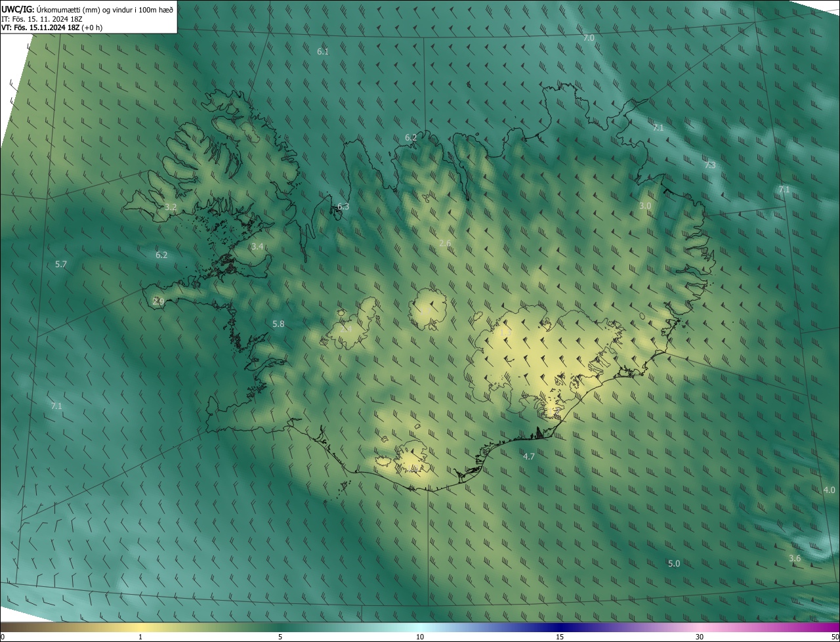The height and width of the screenshot is (642, 840).
Task: Click the 6.3 value label
Action: 343,207
